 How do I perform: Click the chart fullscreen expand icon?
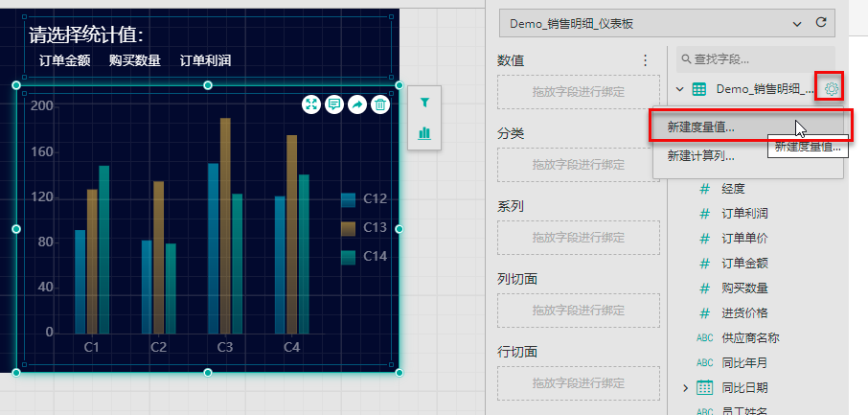(x=311, y=104)
